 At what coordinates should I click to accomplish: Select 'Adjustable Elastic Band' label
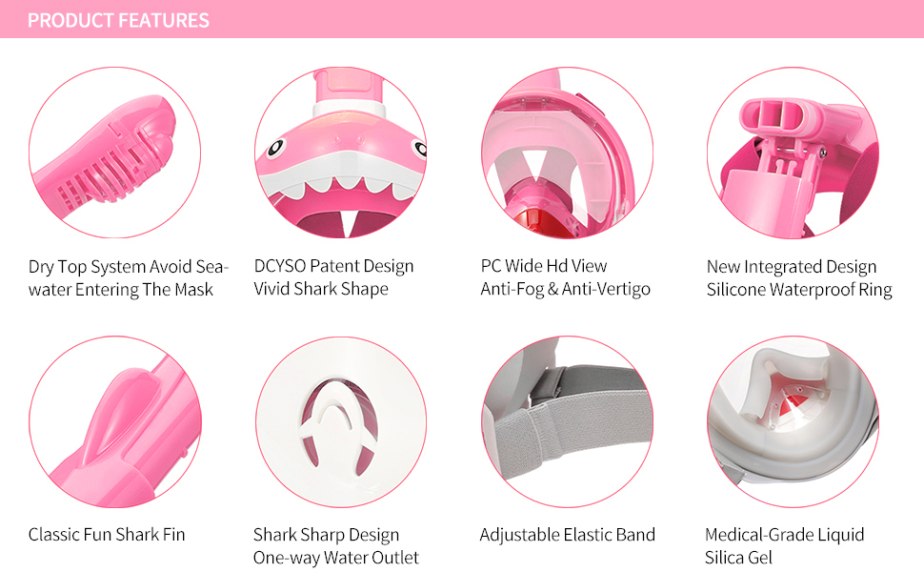pyautogui.click(x=567, y=535)
